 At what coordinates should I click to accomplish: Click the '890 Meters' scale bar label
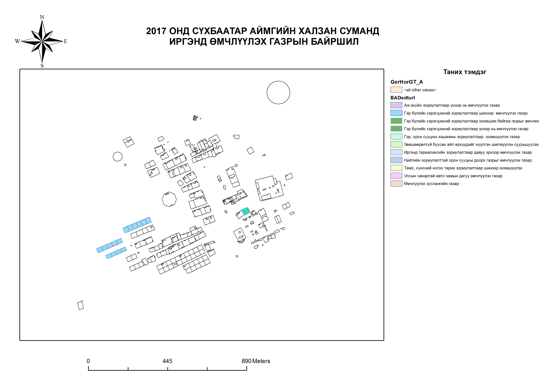[x=256, y=361]
